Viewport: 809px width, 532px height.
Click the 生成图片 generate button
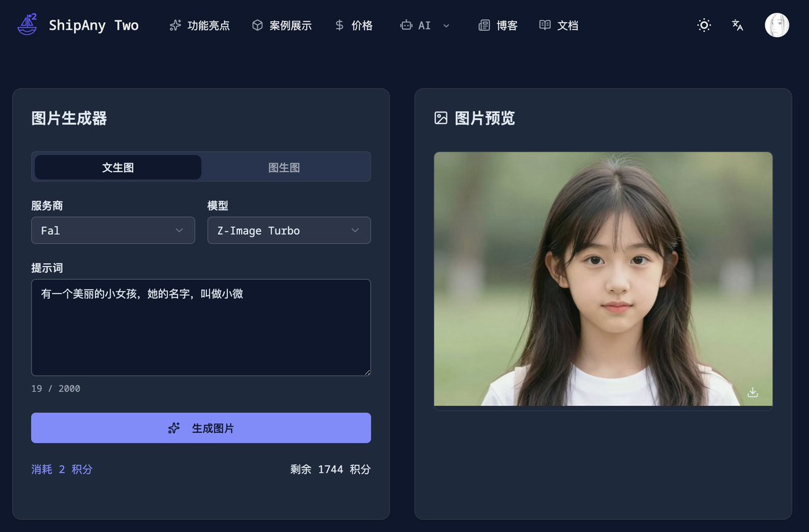201,428
